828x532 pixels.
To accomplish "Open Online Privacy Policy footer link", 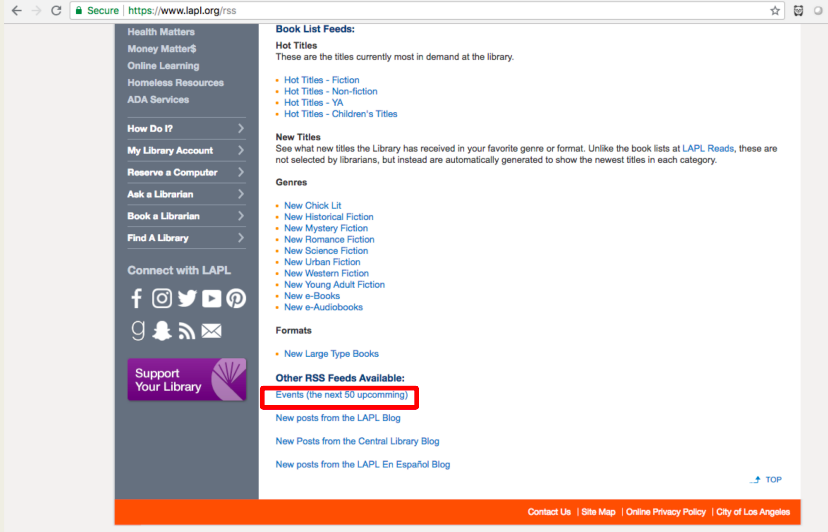I will (666, 512).
